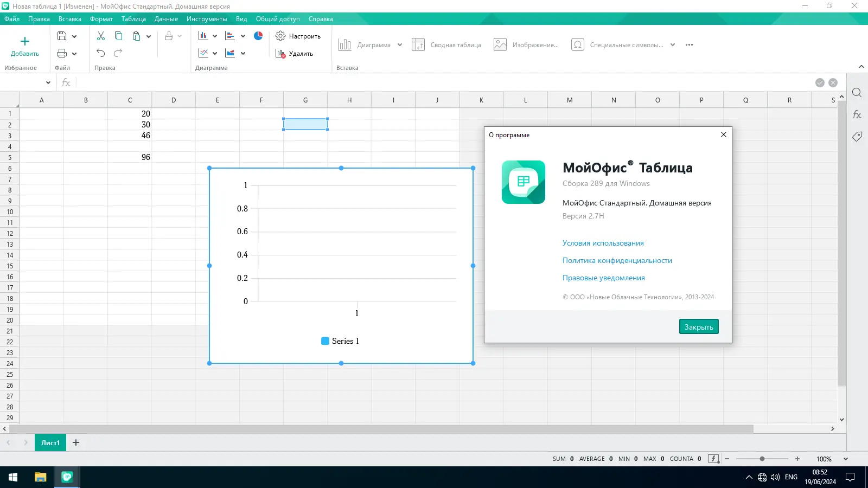Open the Файл menu

point(12,19)
